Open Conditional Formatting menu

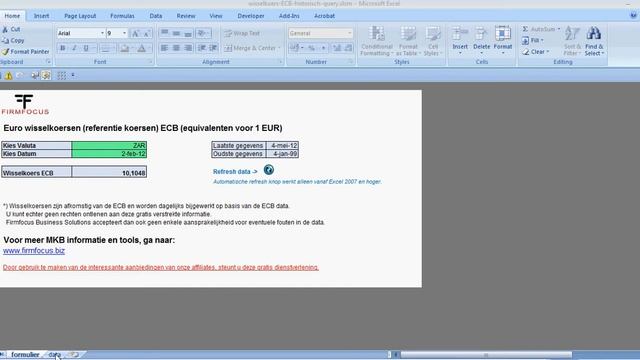377,41
